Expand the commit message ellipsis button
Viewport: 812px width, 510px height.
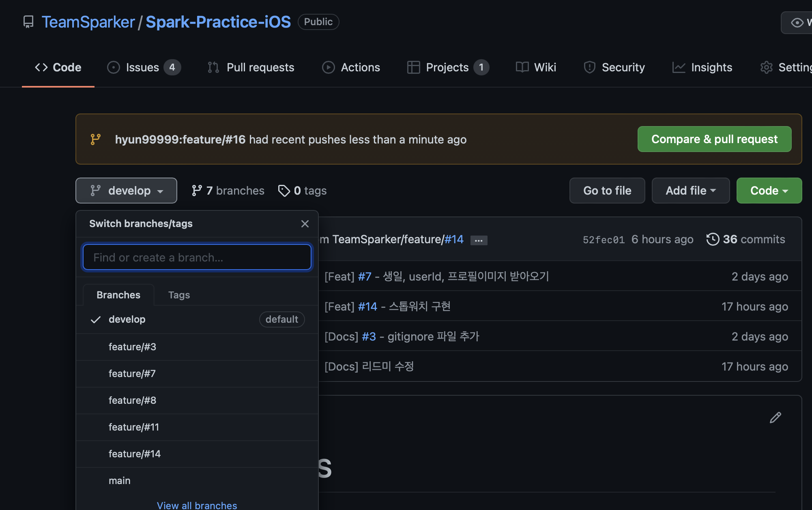pos(479,240)
